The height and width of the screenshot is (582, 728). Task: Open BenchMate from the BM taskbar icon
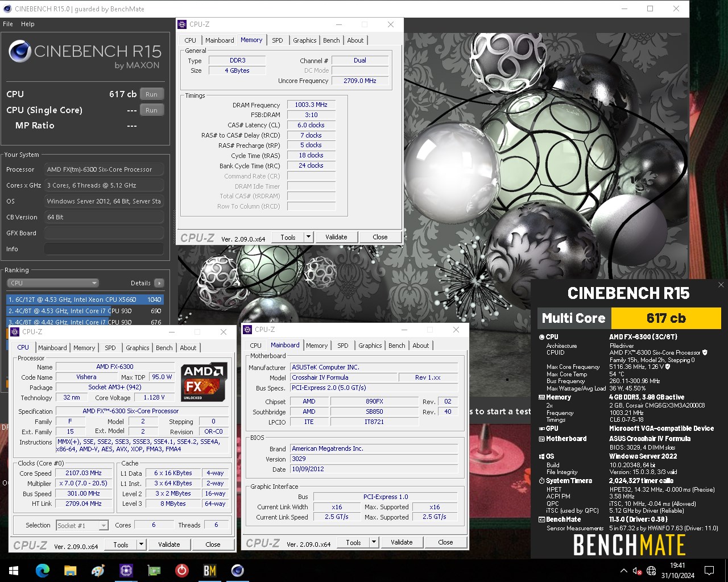pos(209,570)
